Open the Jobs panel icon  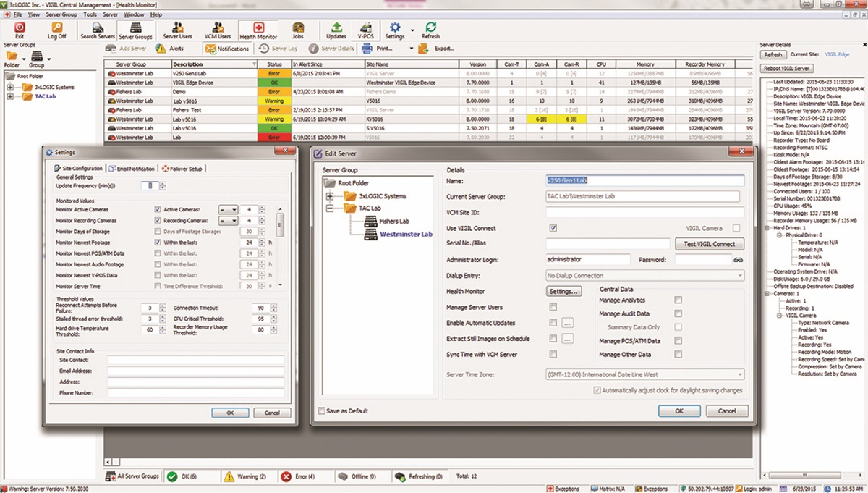[x=299, y=29]
